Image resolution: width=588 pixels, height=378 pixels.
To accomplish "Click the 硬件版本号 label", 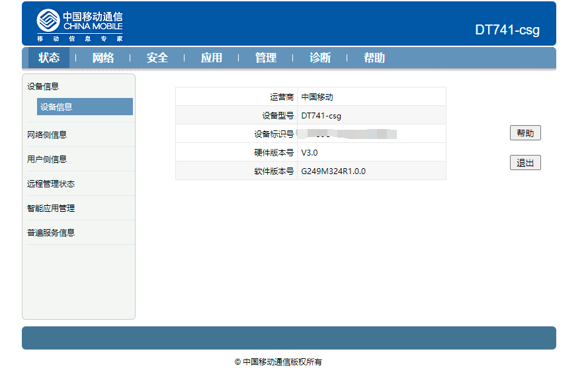I will point(274,153).
